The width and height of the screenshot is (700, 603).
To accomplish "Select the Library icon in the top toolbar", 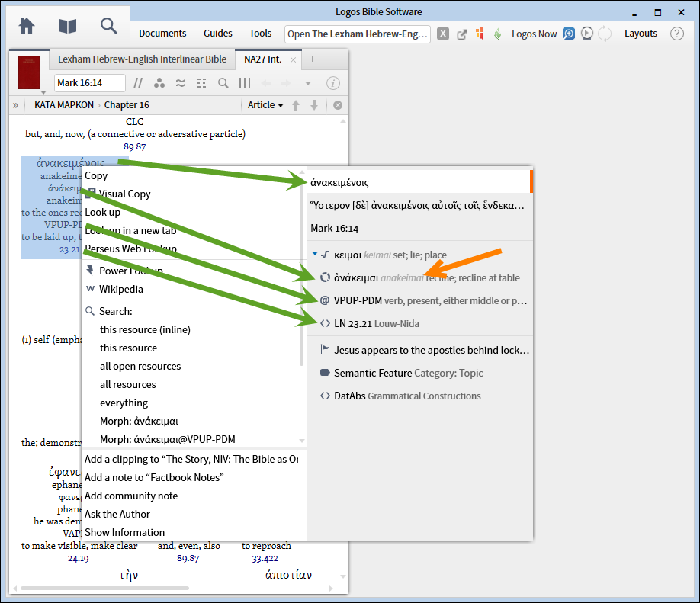I will tap(67, 25).
